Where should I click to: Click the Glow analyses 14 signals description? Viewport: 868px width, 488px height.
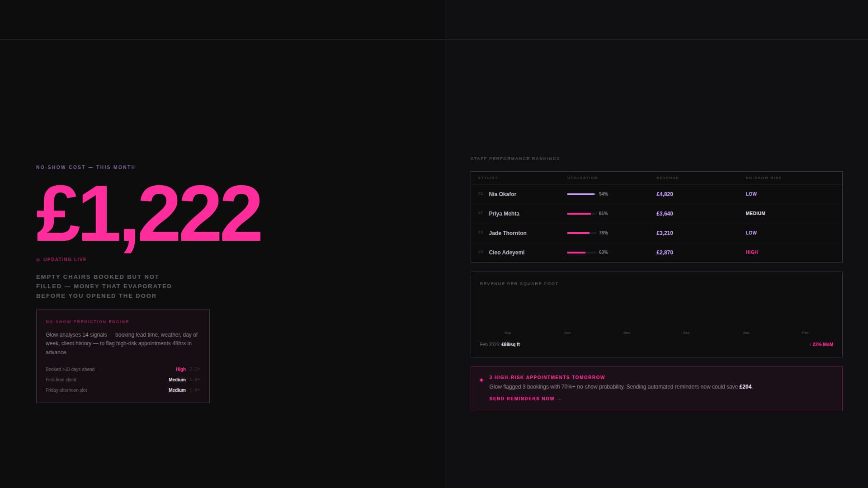pyautogui.click(x=122, y=344)
